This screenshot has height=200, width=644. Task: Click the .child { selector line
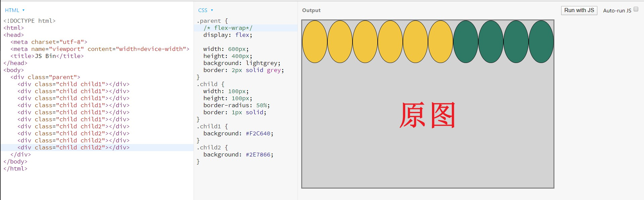(x=211, y=84)
